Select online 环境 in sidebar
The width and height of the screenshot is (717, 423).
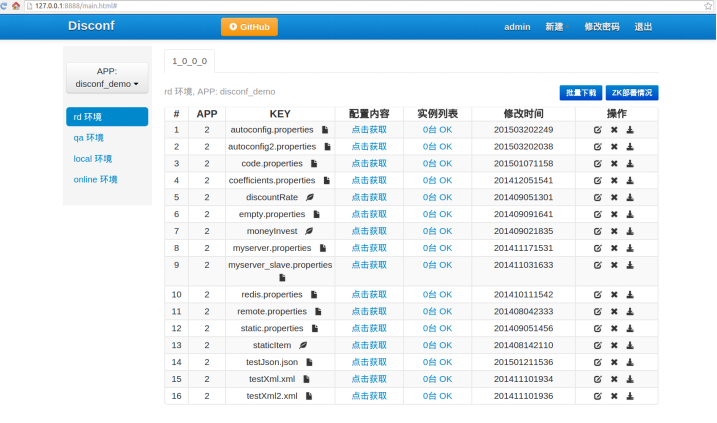coord(96,179)
